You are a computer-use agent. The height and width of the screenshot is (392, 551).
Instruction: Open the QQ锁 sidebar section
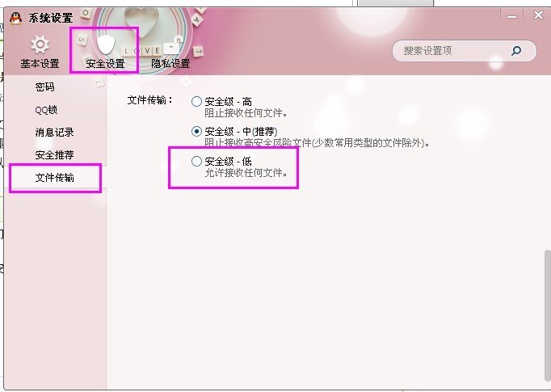pos(46,110)
